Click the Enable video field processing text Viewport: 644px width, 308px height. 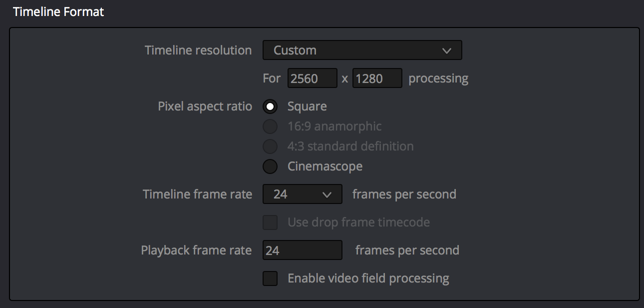coord(368,278)
